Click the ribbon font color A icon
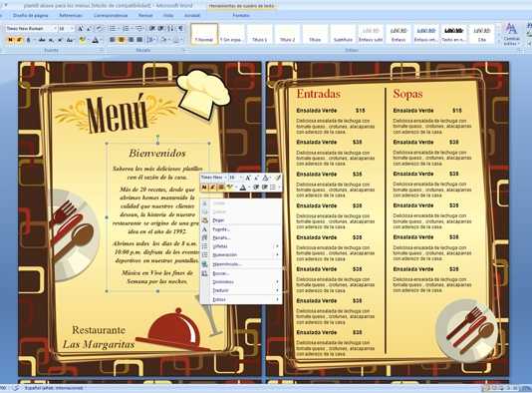Viewport: 532px width, 393px height. coord(95,40)
